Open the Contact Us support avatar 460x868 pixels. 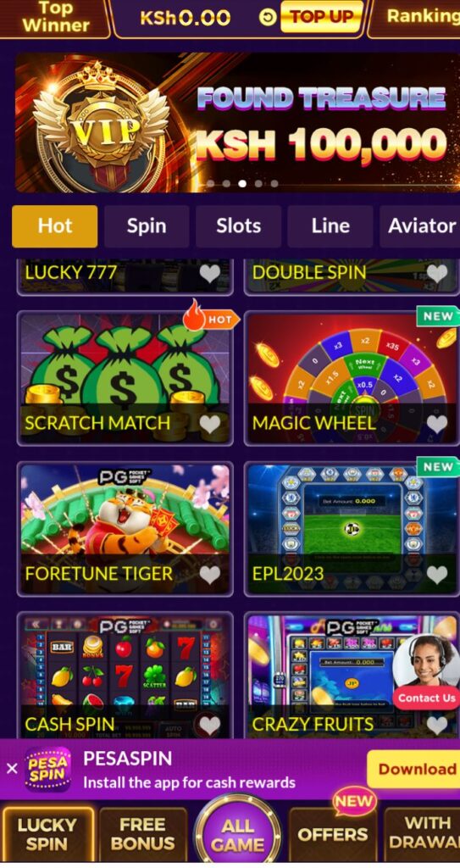[425, 671]
